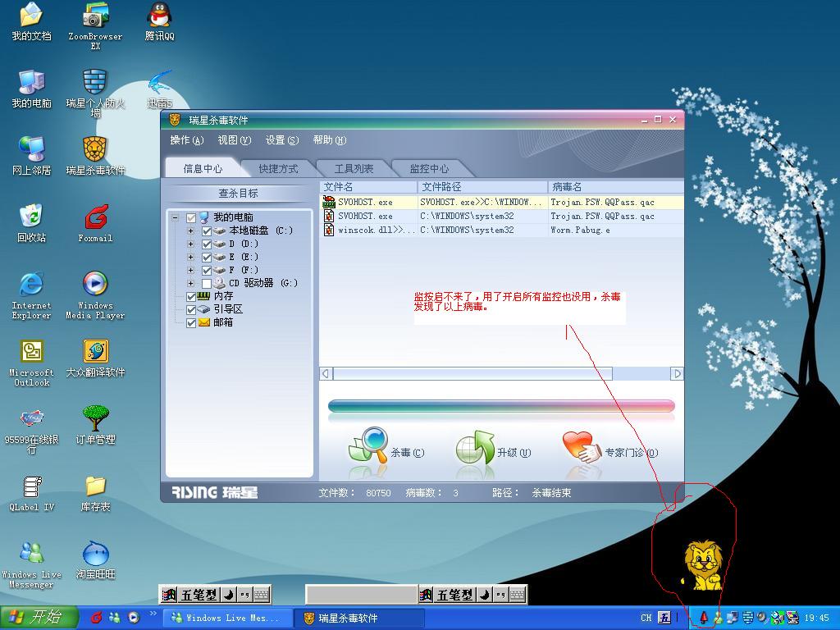Open the Windows Live Messenger desktop icon
The width and height of the screenshot is (840, 630).
[x=32, y=565]
